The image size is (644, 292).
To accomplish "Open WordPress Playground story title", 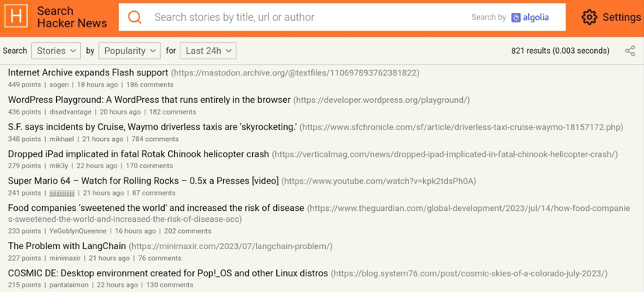I will (149, 100).
